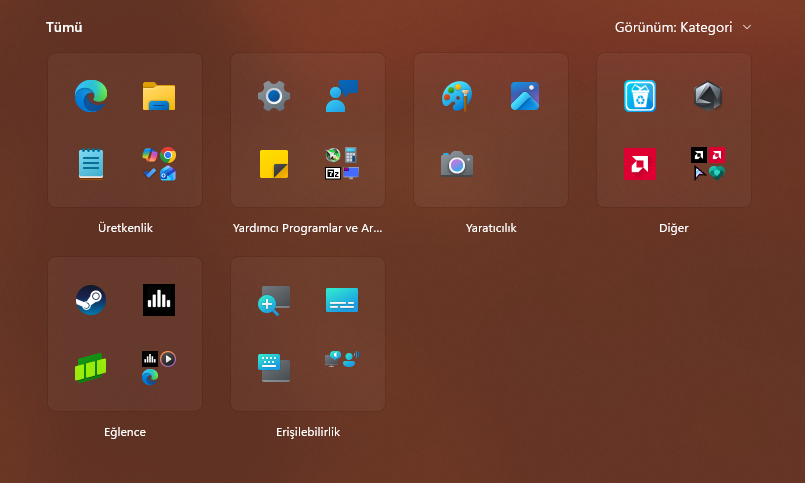
Task: Expand small cluster with media player in Eğlence
Action: [159, 368]
